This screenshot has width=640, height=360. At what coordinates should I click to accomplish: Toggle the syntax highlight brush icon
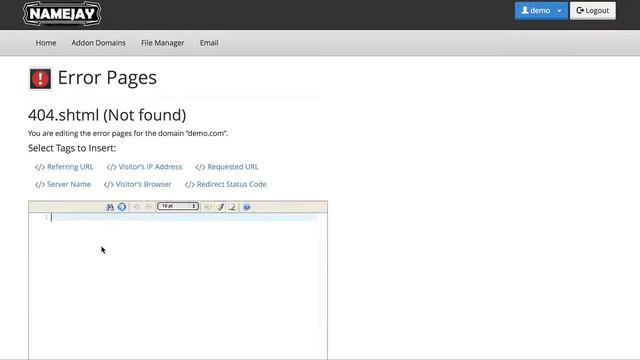click(x=220, y=207)
